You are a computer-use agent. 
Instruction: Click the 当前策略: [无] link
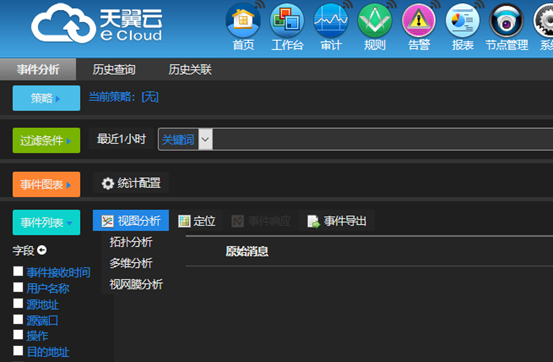(x=123, y=97)
